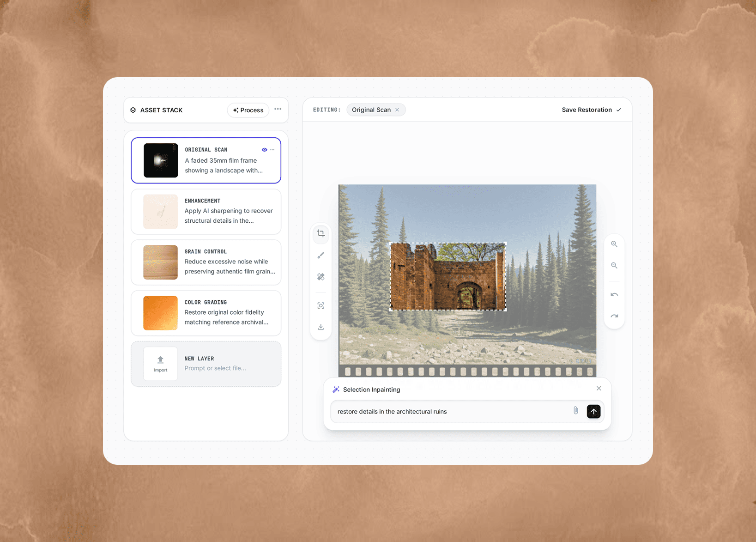756x542 pixels.
Task: Redo the last undone edit
Action: click(x=614, y=317)
